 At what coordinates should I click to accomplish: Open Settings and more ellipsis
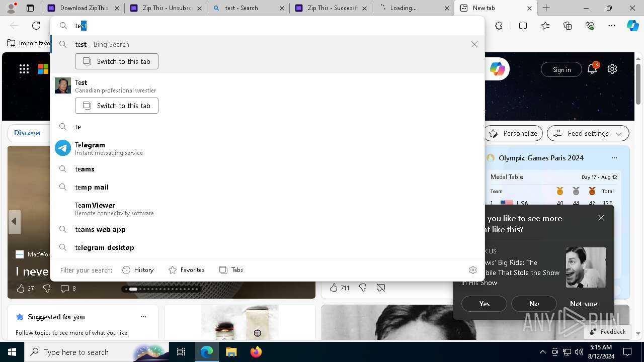[612, 26]
